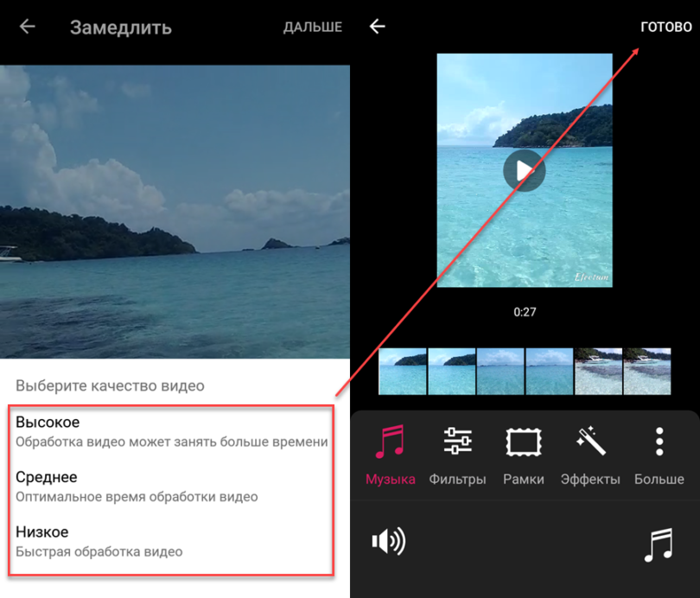Open the Музыка tab

tap(390, 455)
